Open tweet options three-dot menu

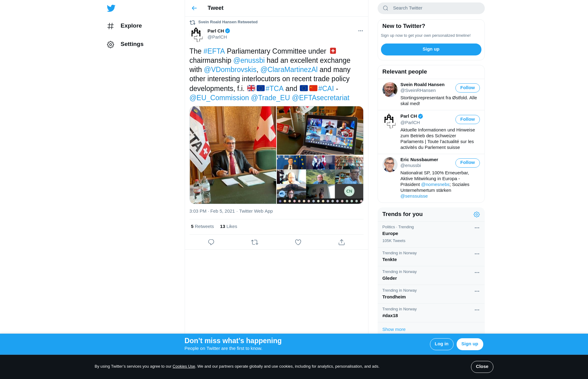click(360, 31)
